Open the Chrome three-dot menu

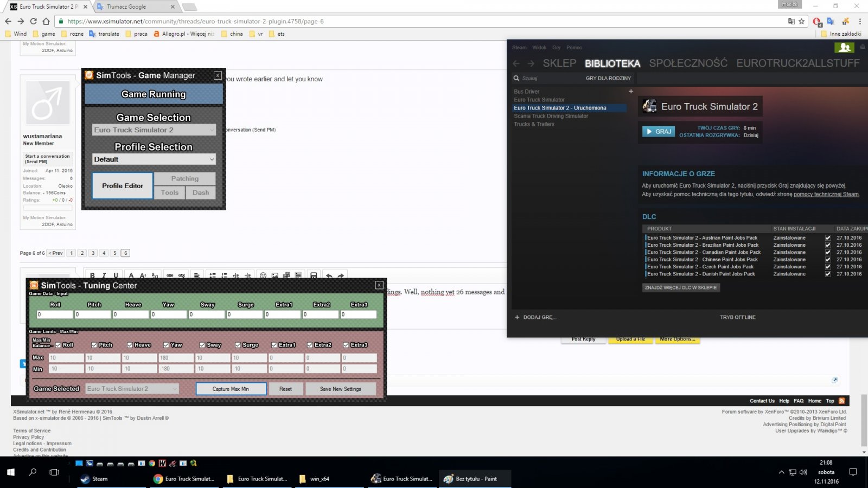coord(860,21)
